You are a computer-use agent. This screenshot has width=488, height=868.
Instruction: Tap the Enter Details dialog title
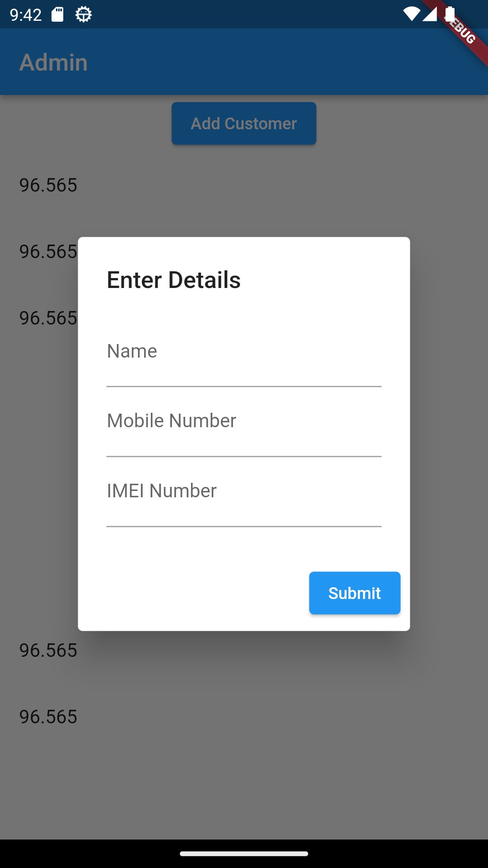(x=174, y=280)
